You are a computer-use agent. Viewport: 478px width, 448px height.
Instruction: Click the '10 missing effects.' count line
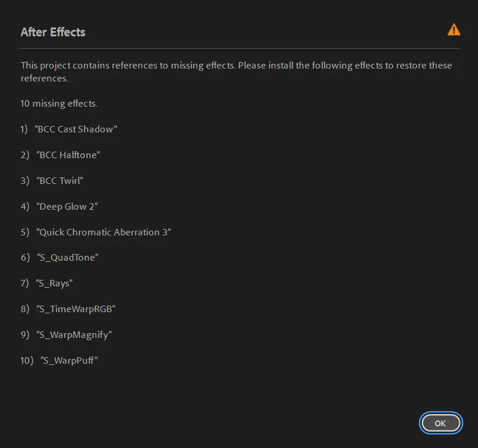click(x=59, y=104)
